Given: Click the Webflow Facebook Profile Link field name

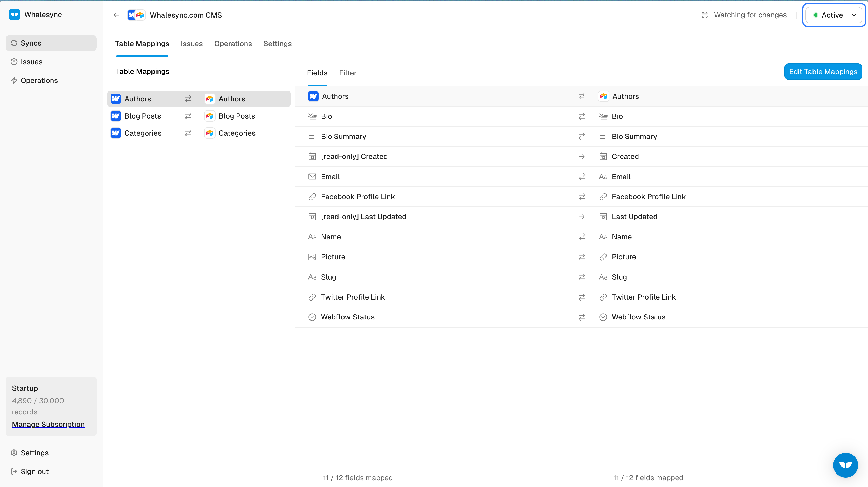Looking at the screenshot, I should (358, 197).
